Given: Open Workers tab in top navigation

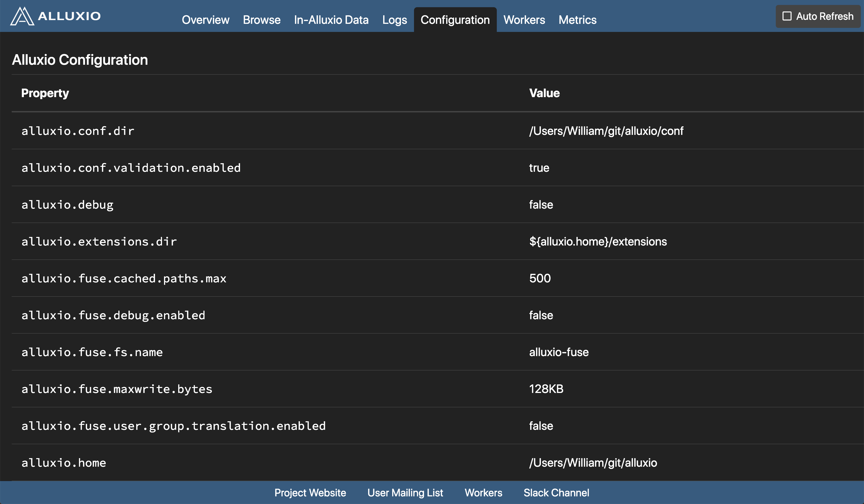Looking at the screenshot, I should click(x=524, y=20).
